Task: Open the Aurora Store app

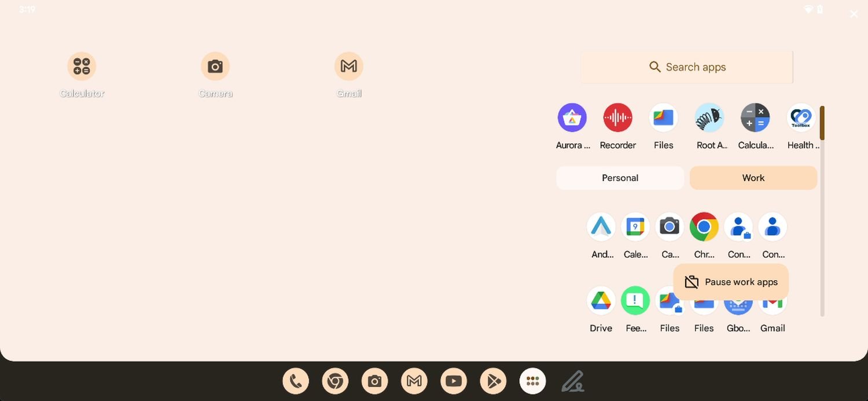Action: click(572, 118)
